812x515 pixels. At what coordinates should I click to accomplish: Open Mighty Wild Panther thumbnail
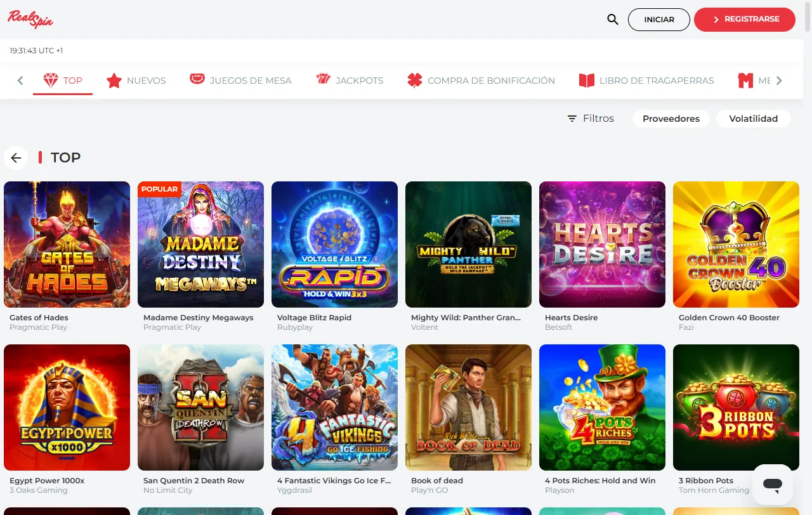pyautogui.click(x=468, y=244)
